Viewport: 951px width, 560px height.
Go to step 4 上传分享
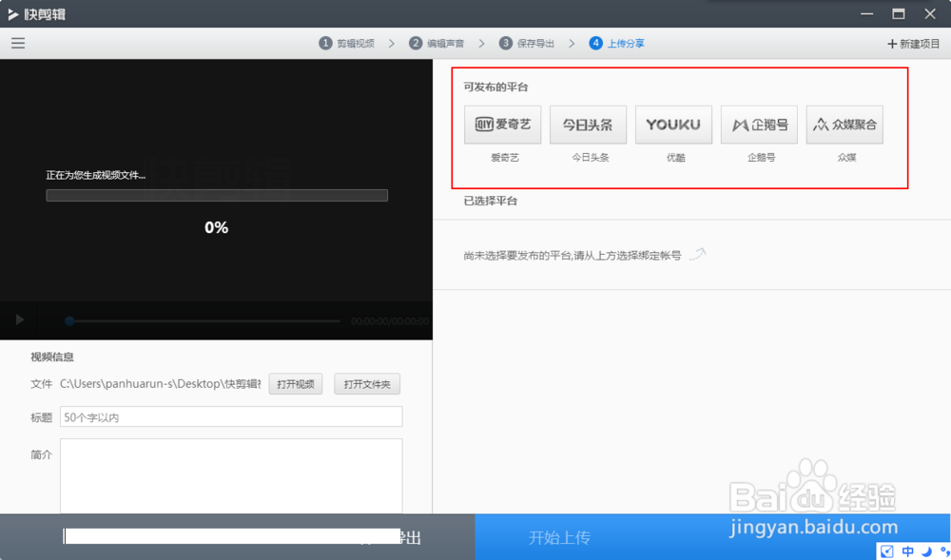617,43
